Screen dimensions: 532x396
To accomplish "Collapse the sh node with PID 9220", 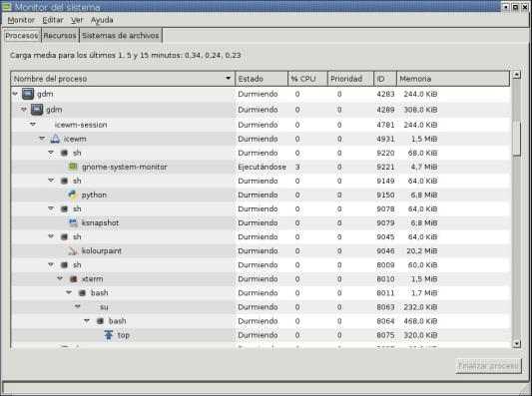I will click(51, 153).
